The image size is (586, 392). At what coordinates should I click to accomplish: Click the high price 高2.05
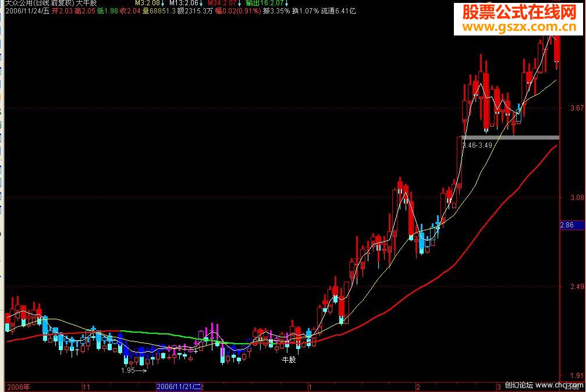coord(85,11)
